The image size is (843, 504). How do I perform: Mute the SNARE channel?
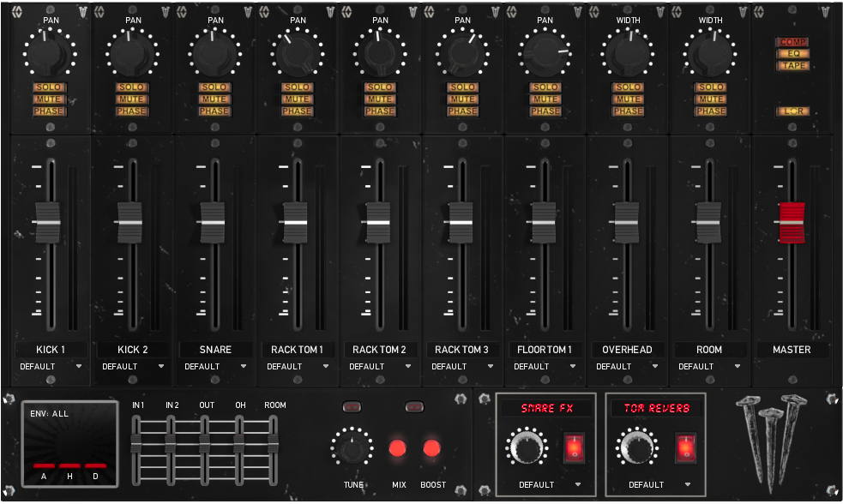[214, 99]
